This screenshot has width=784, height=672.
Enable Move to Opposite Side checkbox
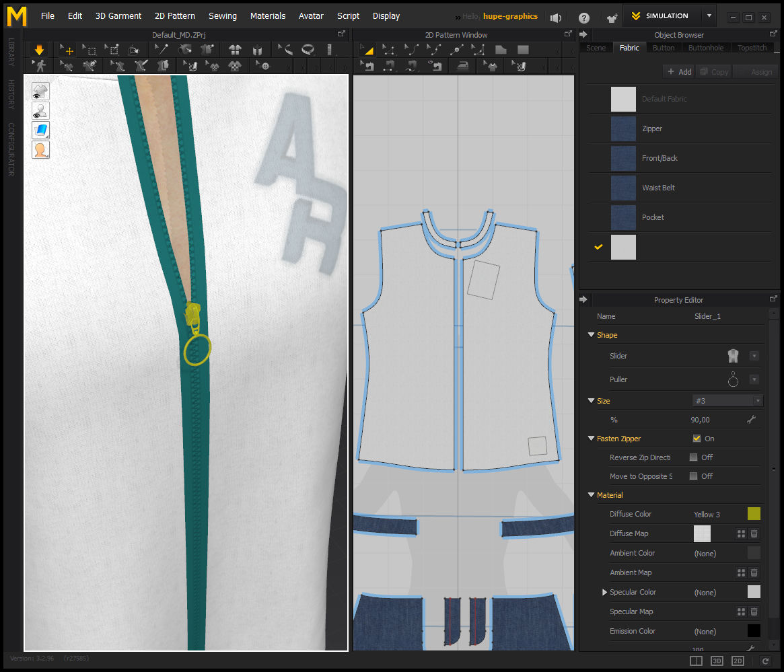click(693, 476)
